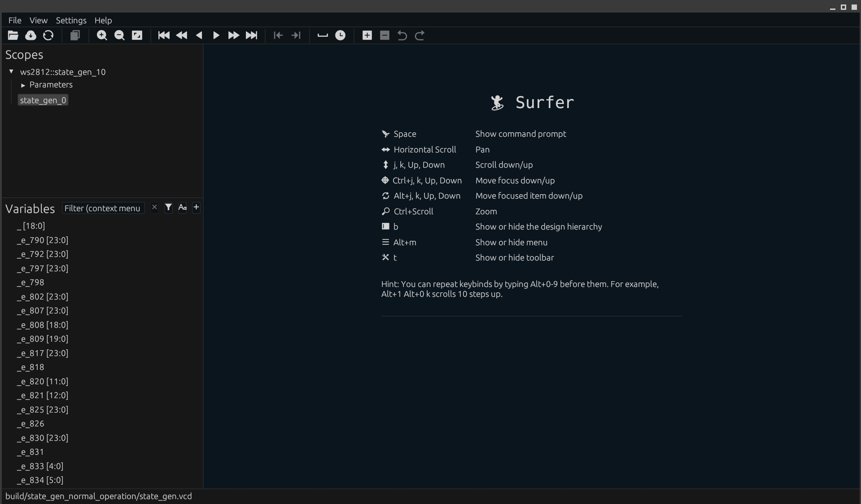Viewport: 861px width, 504px height.
Task: Clear the variable filter text
Action: tap(154, 207)
